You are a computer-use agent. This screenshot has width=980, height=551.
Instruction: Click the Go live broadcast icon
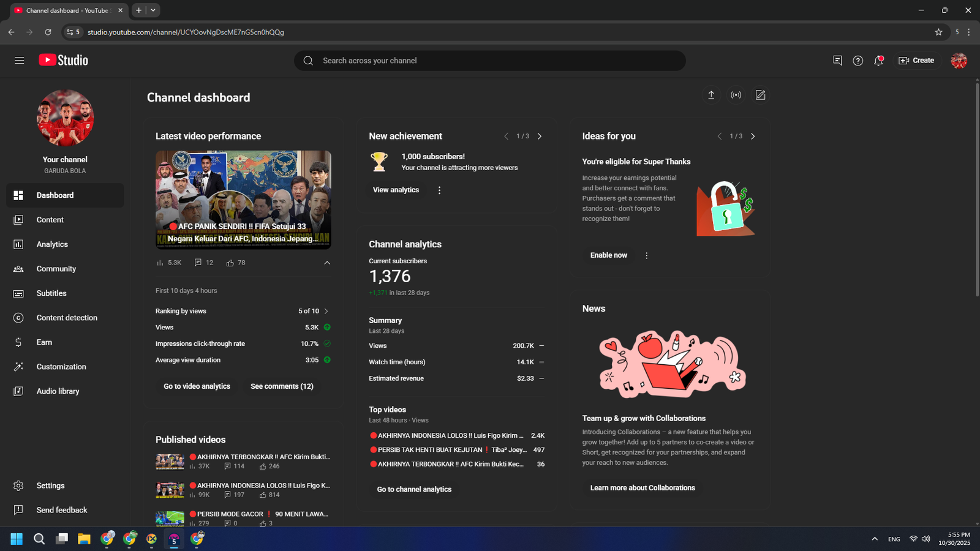pos(736,95)
